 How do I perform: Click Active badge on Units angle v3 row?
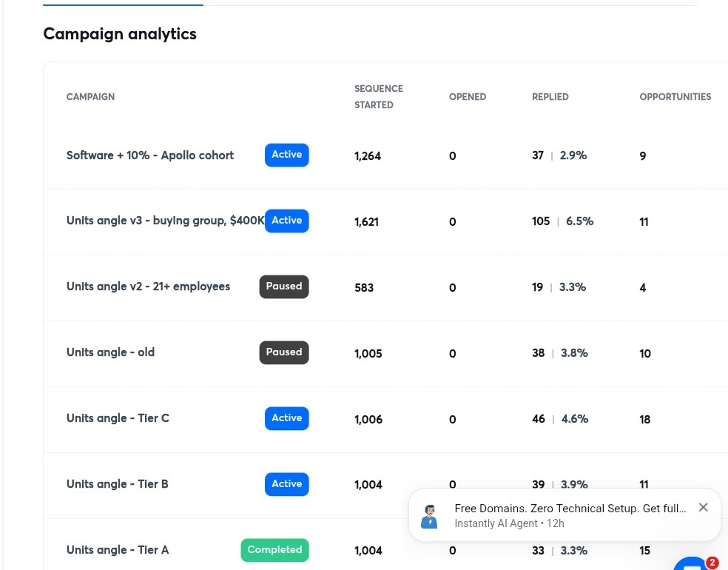tap(286, 221)
